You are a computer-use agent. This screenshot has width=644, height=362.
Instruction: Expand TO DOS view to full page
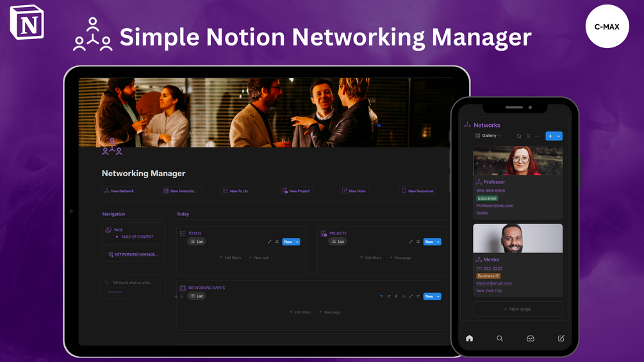(269, 242)
